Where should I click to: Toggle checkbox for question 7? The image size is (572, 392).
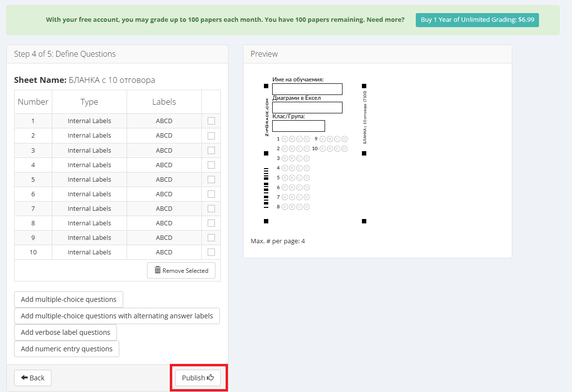coord(211,208)
